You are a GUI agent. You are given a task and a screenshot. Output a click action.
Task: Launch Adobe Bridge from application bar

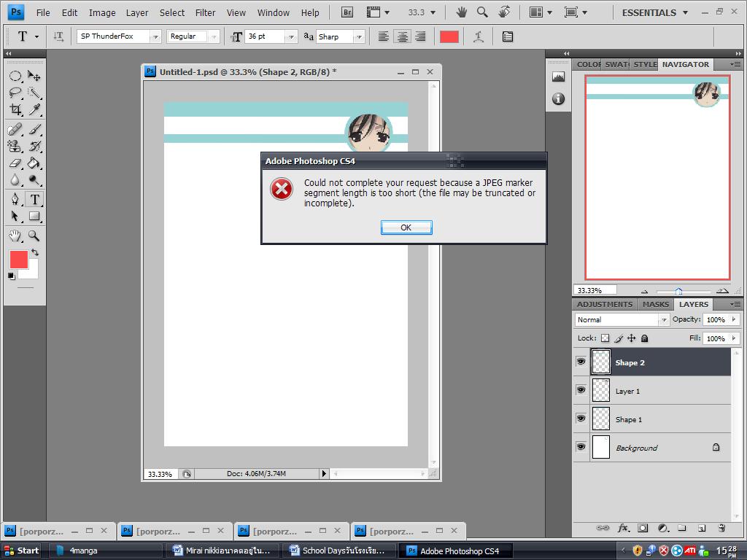click(x=347, y=12)
